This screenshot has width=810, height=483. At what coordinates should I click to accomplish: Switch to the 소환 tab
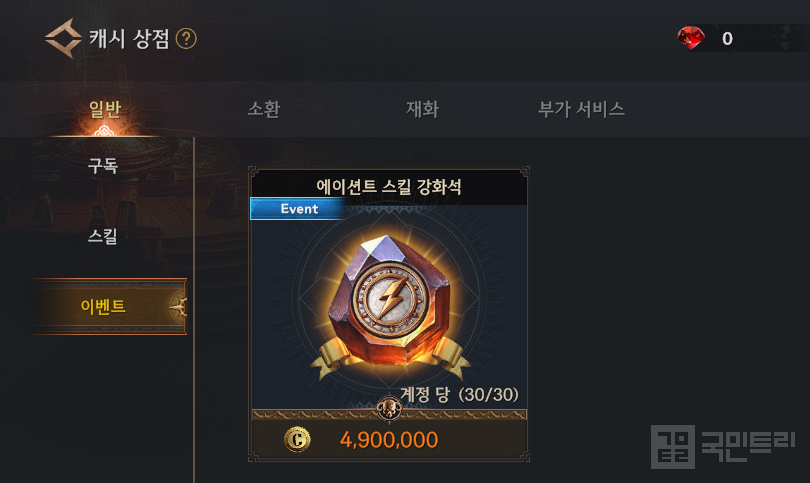click(263, 109)
